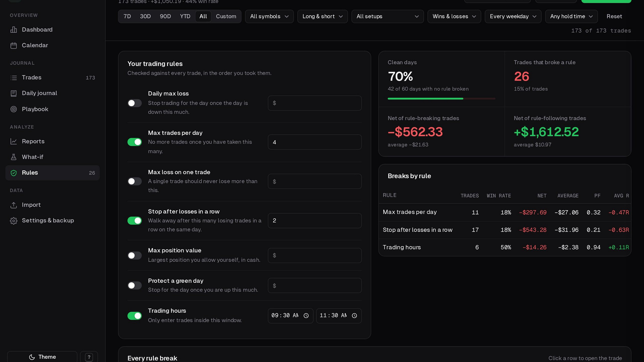Expand the Long & short dropdown

point(323,16)
